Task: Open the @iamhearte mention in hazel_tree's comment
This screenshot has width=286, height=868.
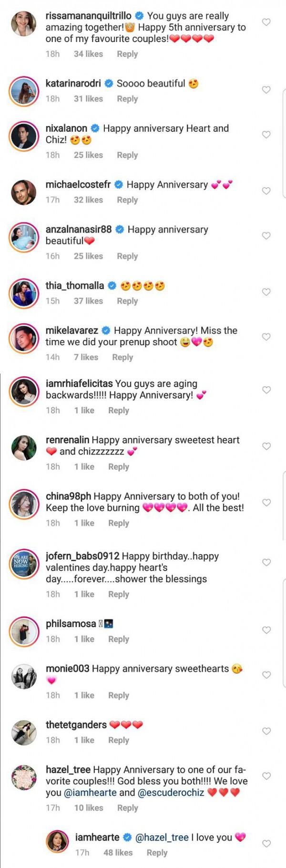Action: 90,793
